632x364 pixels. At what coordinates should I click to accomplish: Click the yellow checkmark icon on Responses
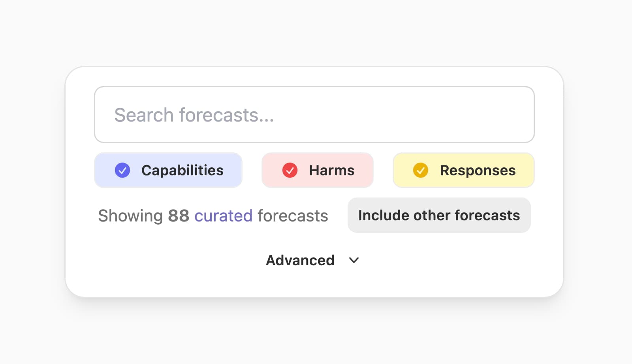coord(420,170)
